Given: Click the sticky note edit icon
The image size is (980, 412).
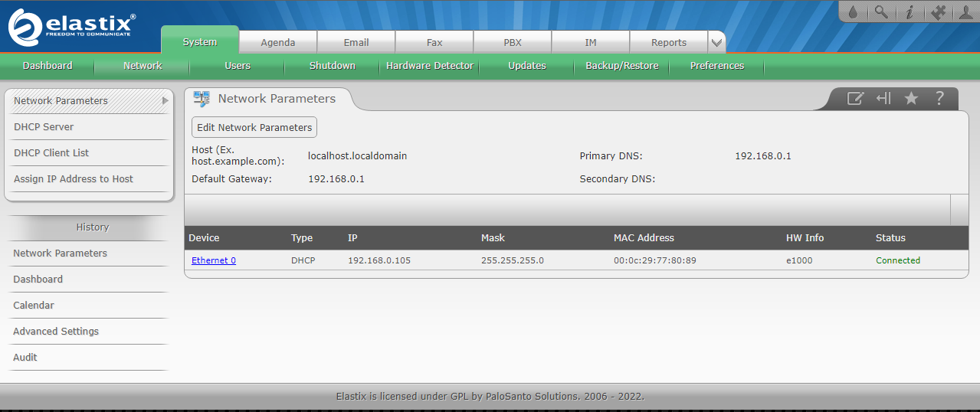Looking at the screenshot, I should 855,98.
